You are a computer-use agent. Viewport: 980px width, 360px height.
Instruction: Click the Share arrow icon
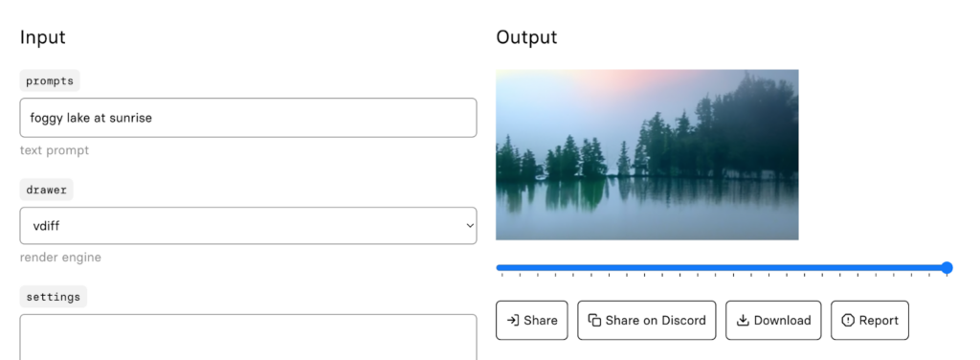pos(513,320)
